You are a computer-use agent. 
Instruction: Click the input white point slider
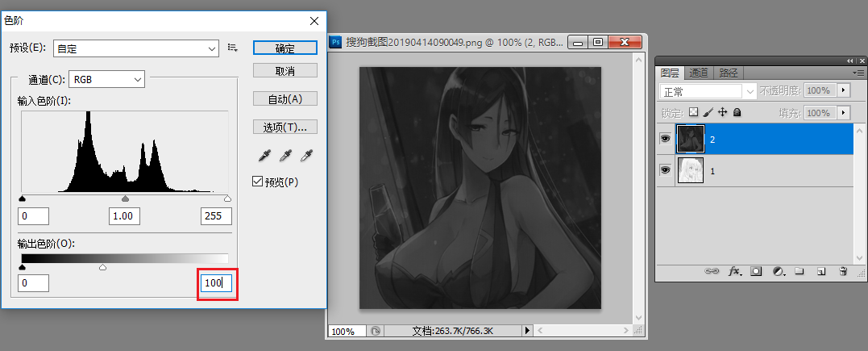point(227,198)
